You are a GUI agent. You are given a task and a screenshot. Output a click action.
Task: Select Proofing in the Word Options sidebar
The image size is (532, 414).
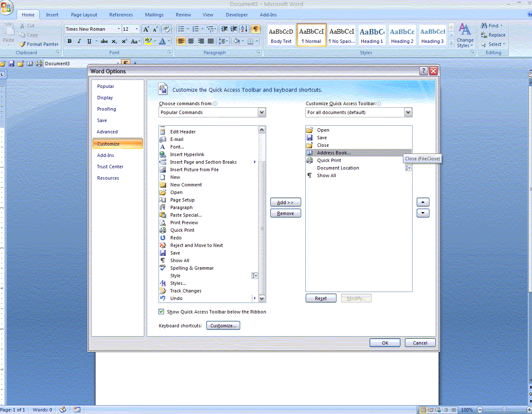coord(106,109)
